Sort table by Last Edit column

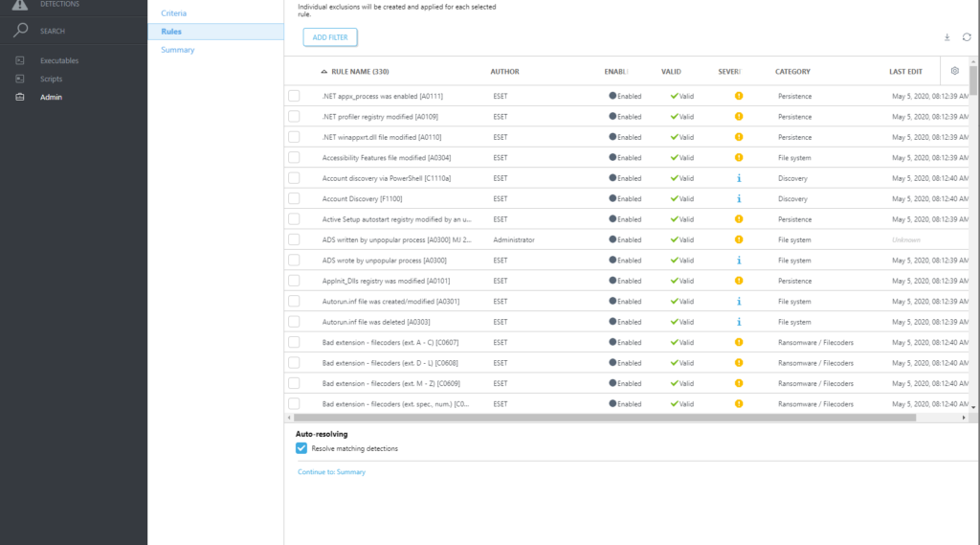(x=905, y=72)
